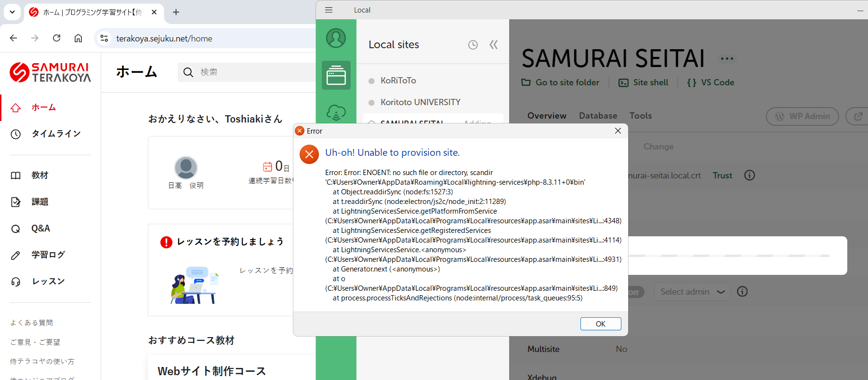The image size is (868, 380).
Task: Click the info icon beside Select admin
Action: point(742,291)
